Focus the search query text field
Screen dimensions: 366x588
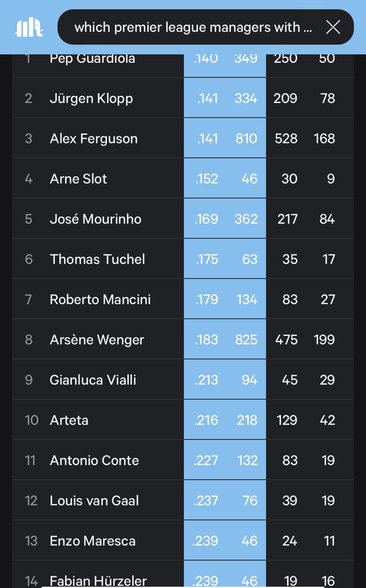click(x=193, y=28)
